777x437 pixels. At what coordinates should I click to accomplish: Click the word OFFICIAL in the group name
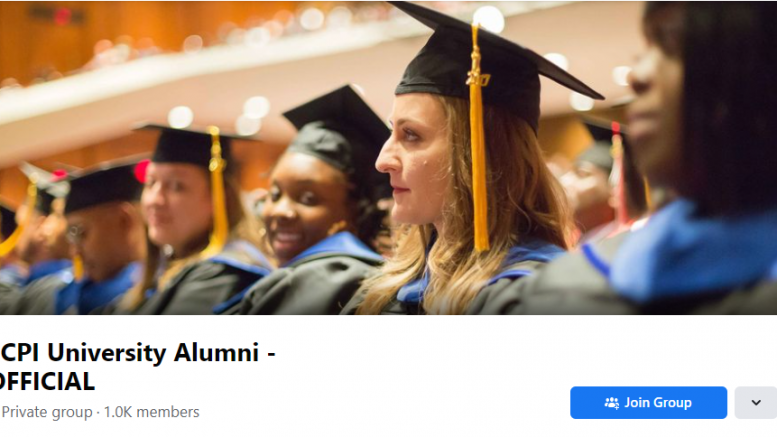point(47,382)
